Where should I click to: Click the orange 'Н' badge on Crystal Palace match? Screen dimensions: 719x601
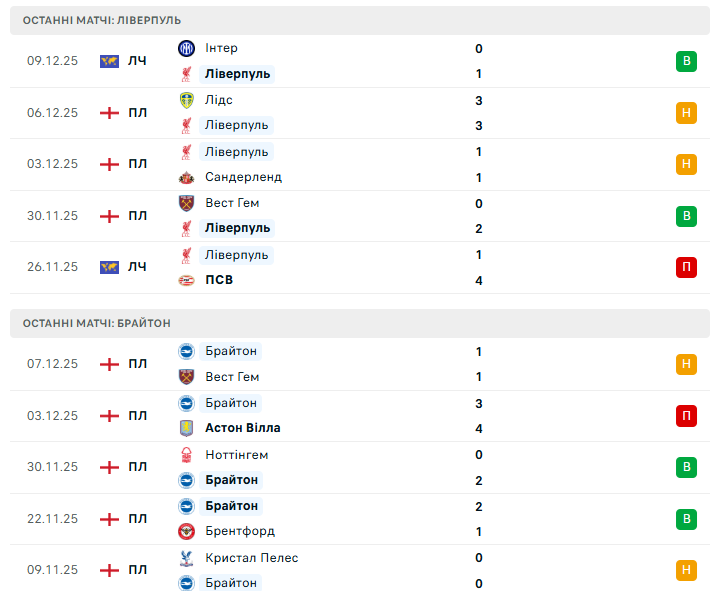(686, 570)
